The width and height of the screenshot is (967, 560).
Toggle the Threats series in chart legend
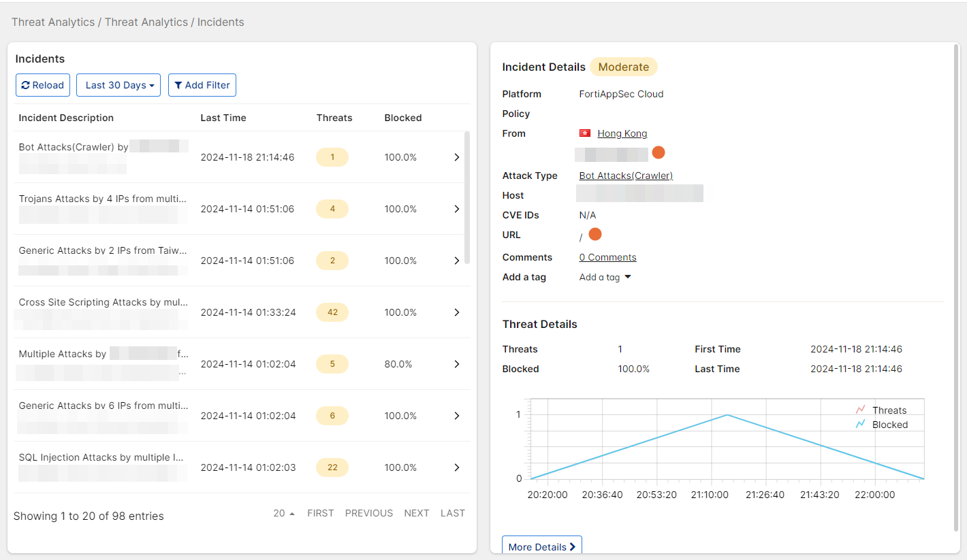[x=881, y=410]
